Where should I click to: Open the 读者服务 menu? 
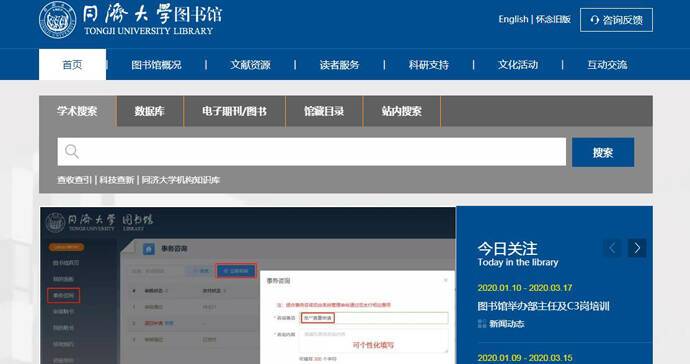339,65
